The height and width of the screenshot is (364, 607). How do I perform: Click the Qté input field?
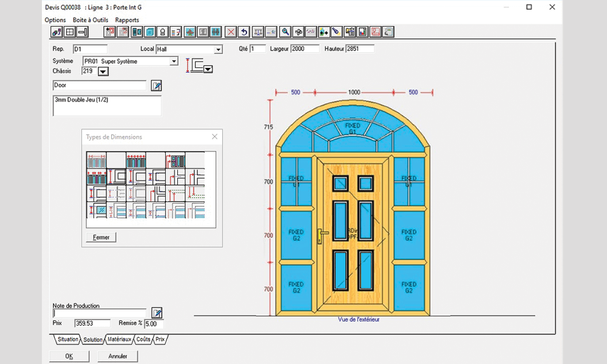(258, 49)
